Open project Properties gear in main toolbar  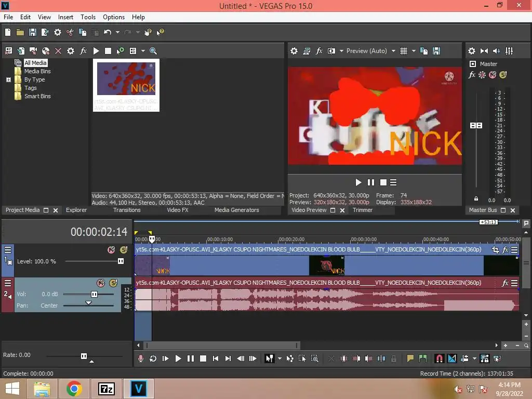click(x=58, y=32)
